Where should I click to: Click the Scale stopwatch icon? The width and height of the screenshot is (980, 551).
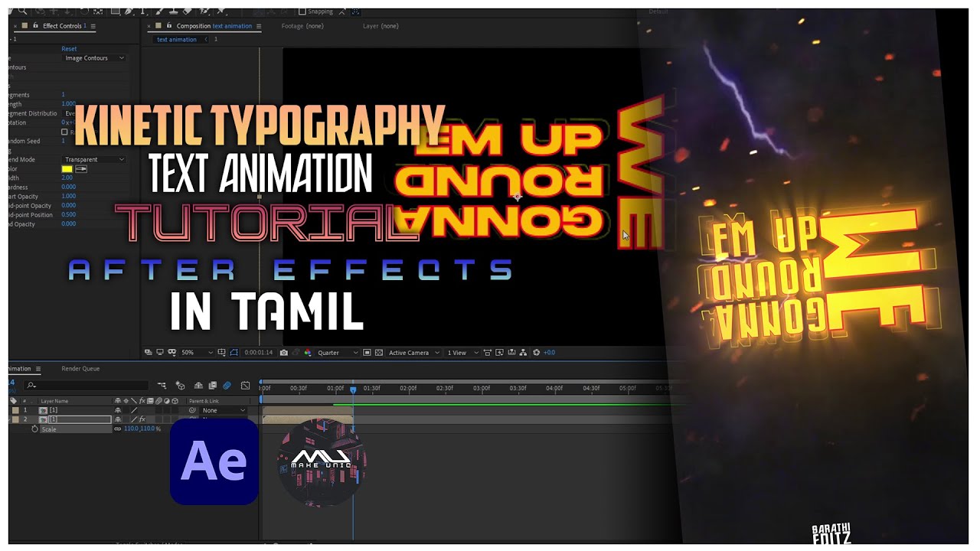35,429
